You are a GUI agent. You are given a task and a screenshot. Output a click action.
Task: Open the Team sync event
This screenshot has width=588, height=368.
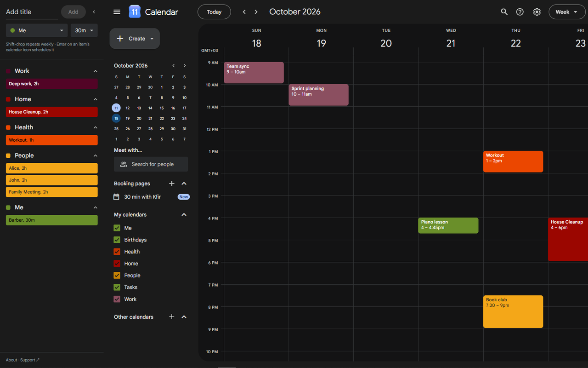point(254,73)
